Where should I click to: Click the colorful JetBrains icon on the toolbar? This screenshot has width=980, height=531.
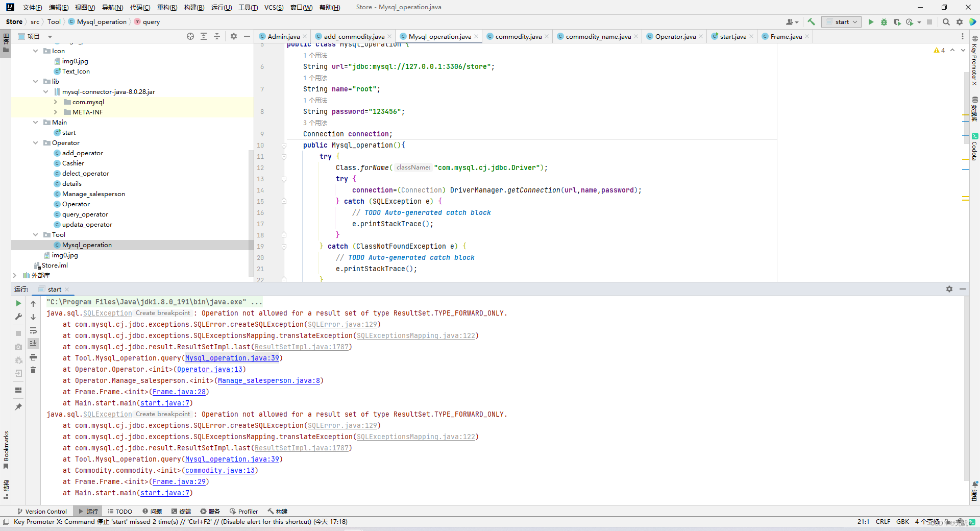tap(973, 22)
